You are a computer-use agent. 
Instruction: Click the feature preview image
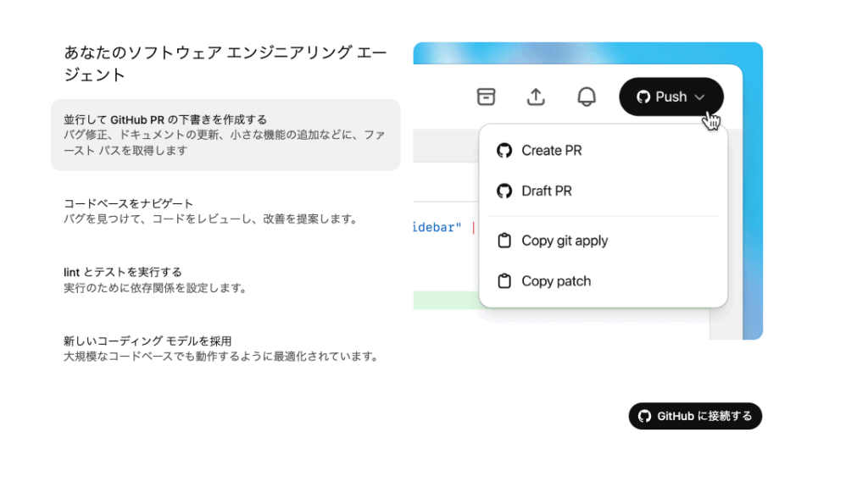pos(588,191)
